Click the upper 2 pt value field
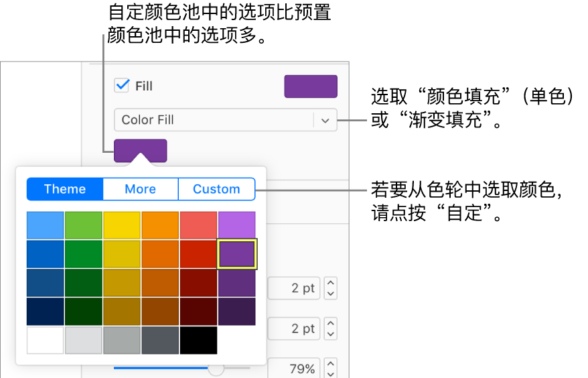The image size is (588, 378). (293, 288)
